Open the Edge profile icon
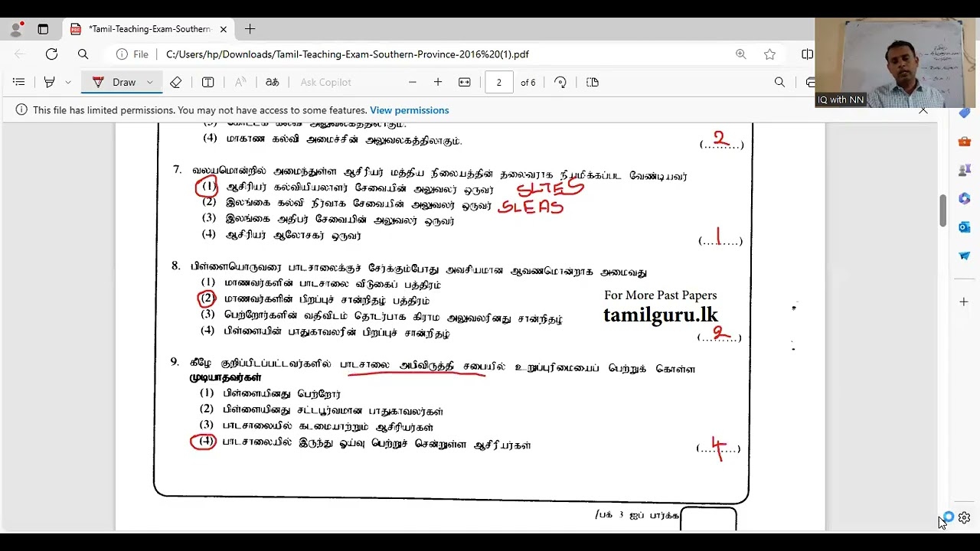This screenshot has width=980, height=551. (x=16, y=29)
